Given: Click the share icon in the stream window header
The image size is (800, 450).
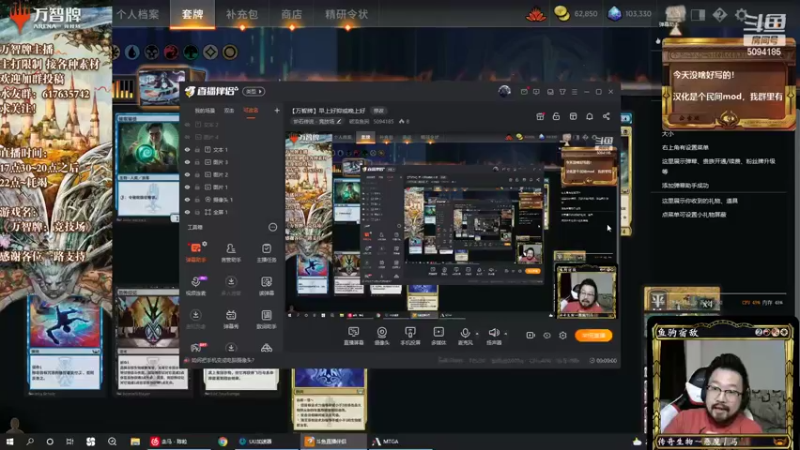Looking at the screenshot, I should [606, 116].
